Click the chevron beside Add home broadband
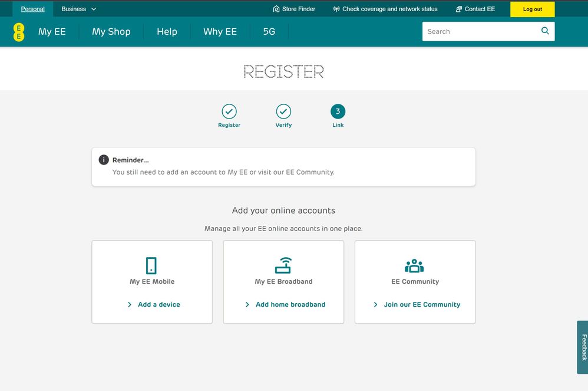The width and height of the screenshot is (588, 391). 247,304
